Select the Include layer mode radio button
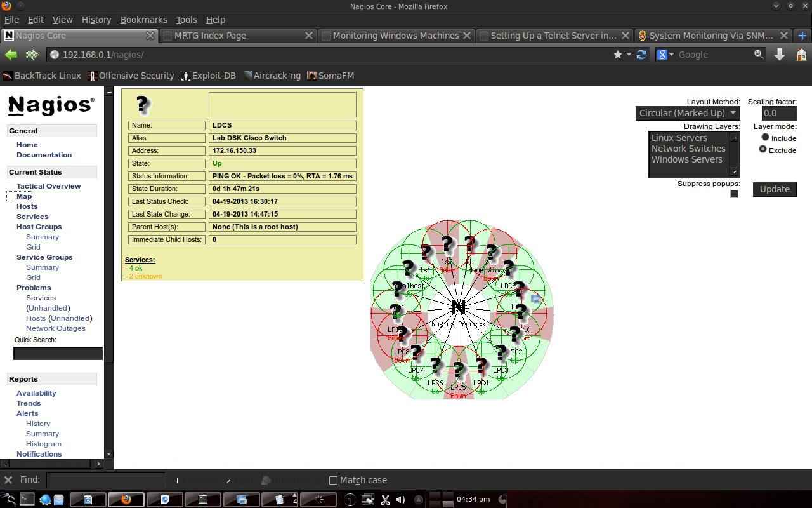The width and height of the screenshot is (812, 508). pos(765,137)
